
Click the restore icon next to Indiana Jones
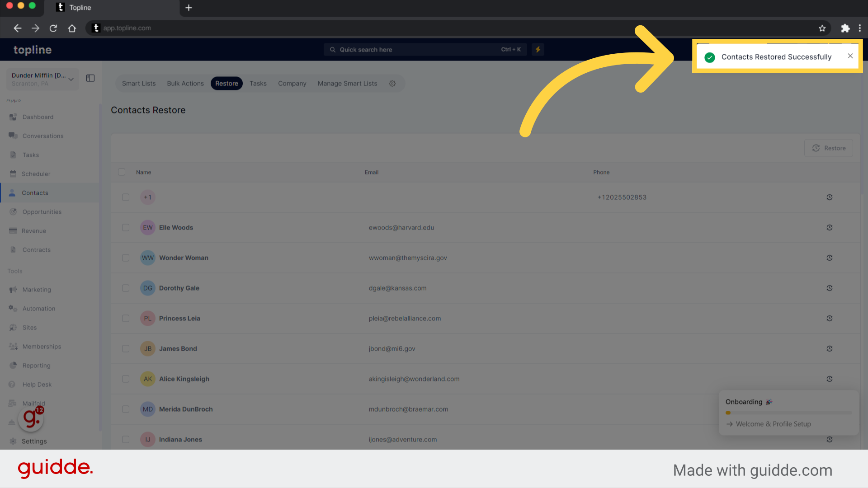point(829,439)
